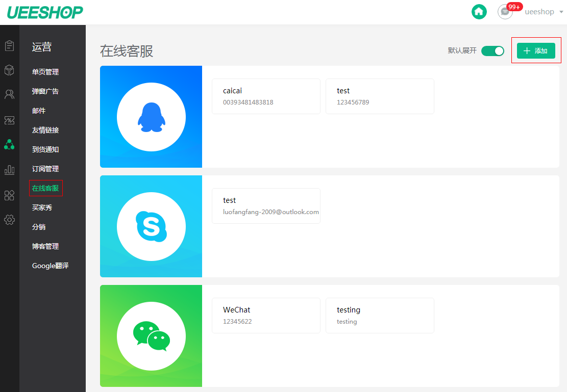Open the user customers icon in sidebar
The width and height of the screenshot is (567, 392).
9,94
